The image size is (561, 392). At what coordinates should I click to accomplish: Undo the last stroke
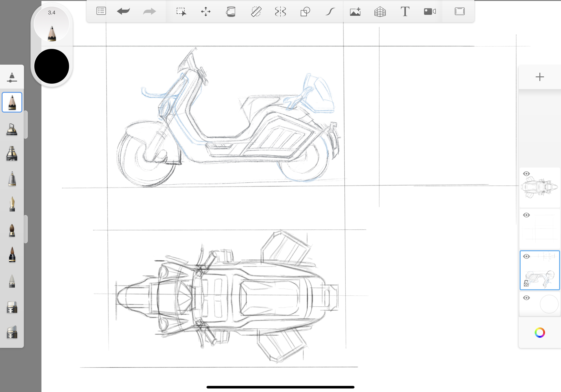(124, 11)
